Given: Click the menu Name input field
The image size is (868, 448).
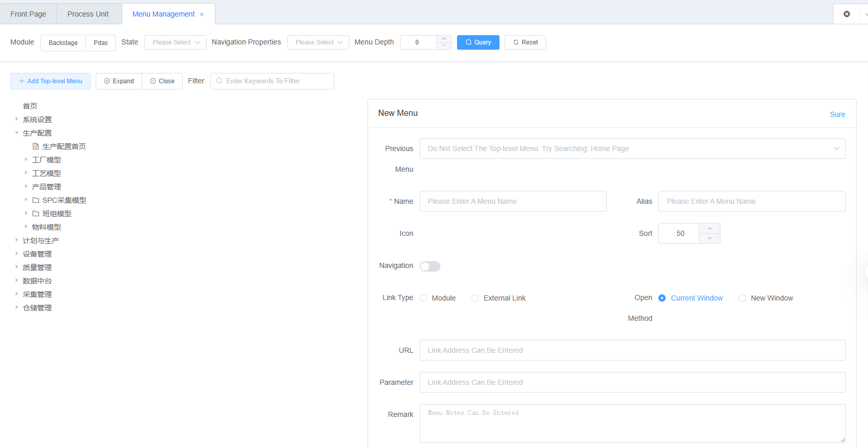Looking at the screenshot, I should 513,201.
